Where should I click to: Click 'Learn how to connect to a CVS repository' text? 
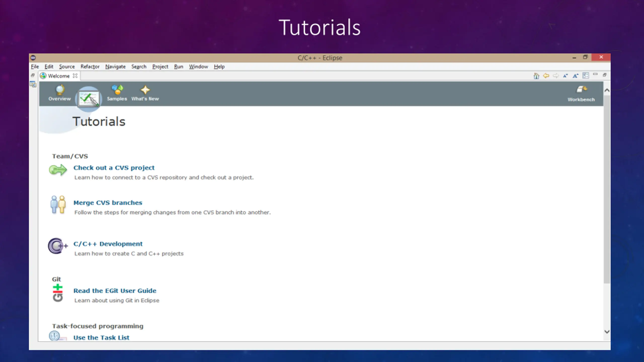pyautogui.click(x=164, y=177)
